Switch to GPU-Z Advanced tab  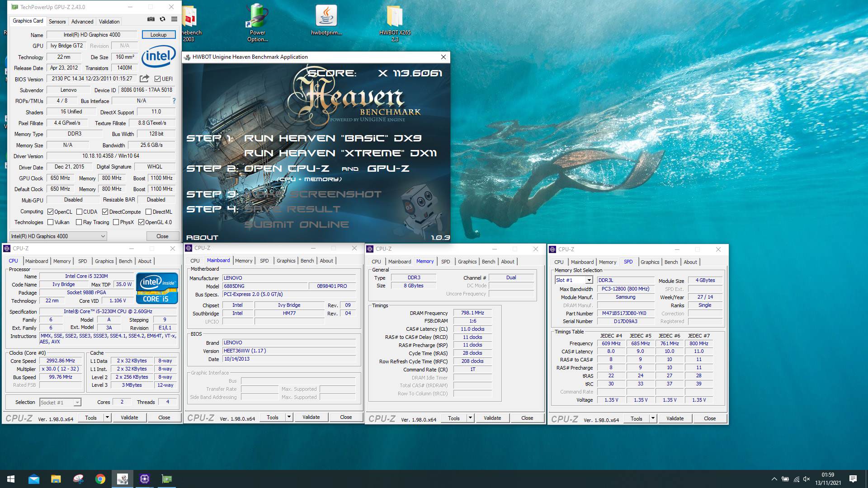pos(82,22)
